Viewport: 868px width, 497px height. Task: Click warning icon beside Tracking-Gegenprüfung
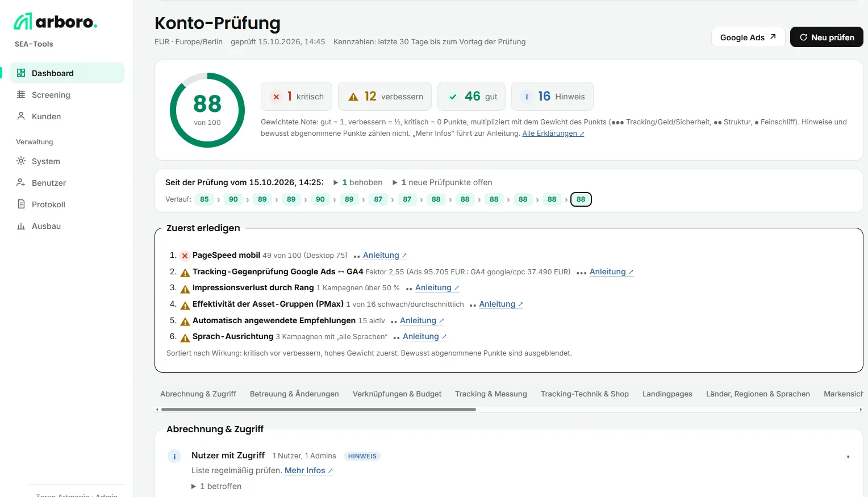185,273
